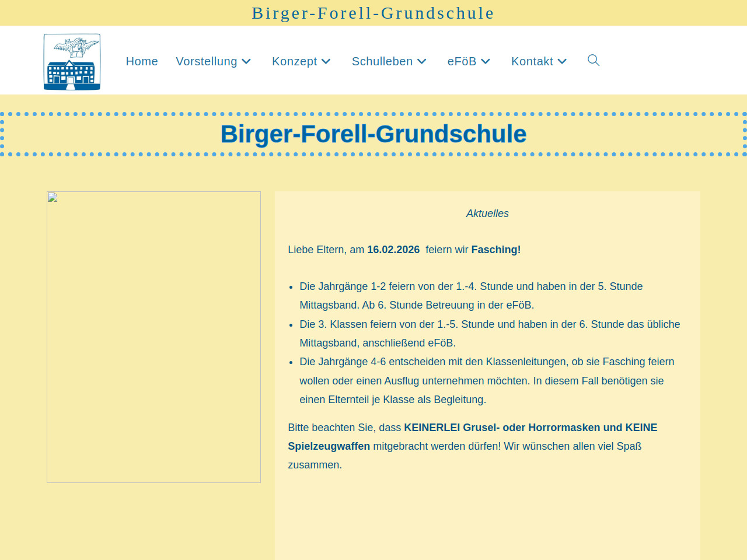
Task: Click the eFöB menu label
Action: click(462, 61)
